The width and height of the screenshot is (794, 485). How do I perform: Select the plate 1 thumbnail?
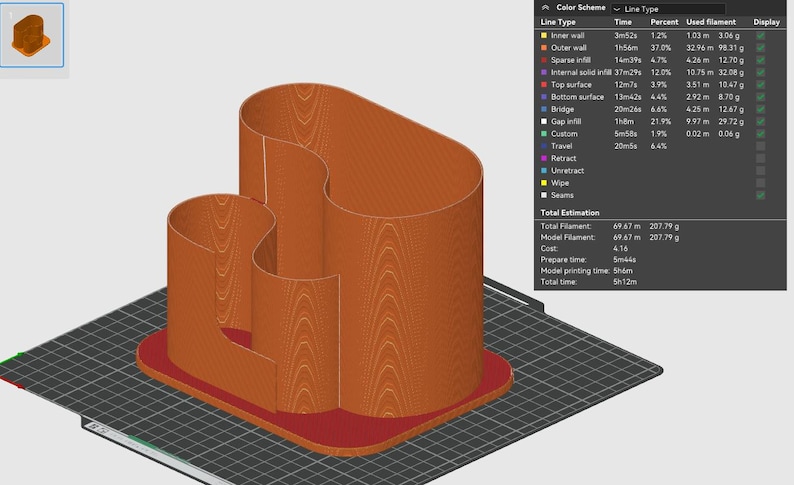click(32, 35)
